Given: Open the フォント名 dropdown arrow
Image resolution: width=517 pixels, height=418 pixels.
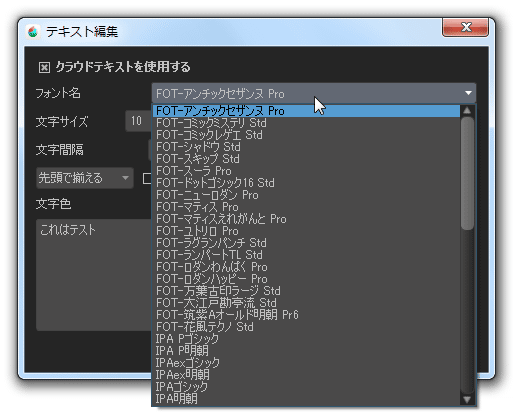Looking at the screenshot, I should click(x=468, y=93).
